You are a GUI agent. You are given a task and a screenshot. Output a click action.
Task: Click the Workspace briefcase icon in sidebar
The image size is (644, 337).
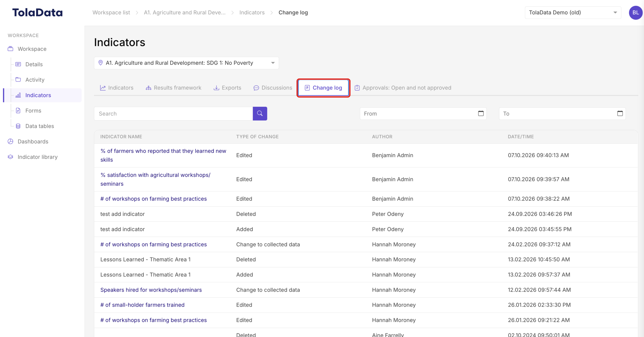click(10, 49)
